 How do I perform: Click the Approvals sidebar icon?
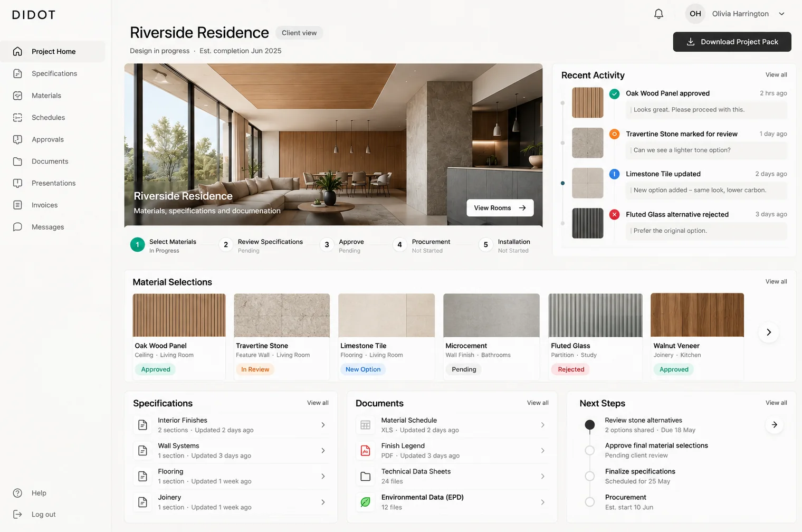[x=17, y=139]
